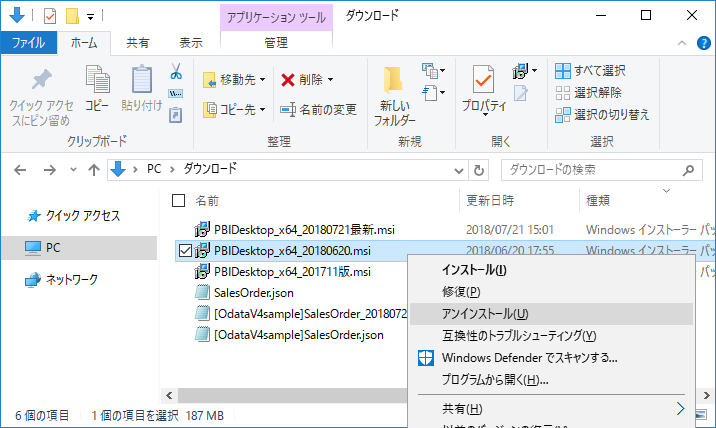The width and height of the screenshot is (716, 428).
Task: Open the quick-access toolbar customize dropdown
Action: [90, 17]
